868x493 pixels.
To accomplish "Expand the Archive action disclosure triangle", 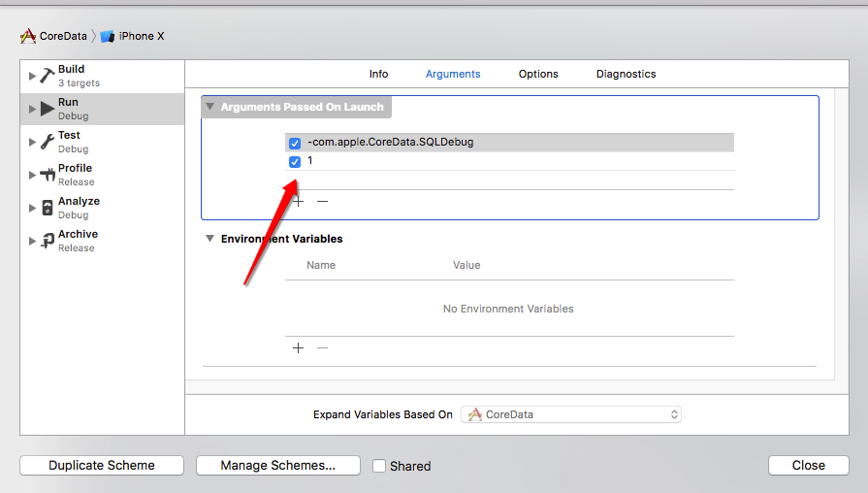I will (32, 241).
